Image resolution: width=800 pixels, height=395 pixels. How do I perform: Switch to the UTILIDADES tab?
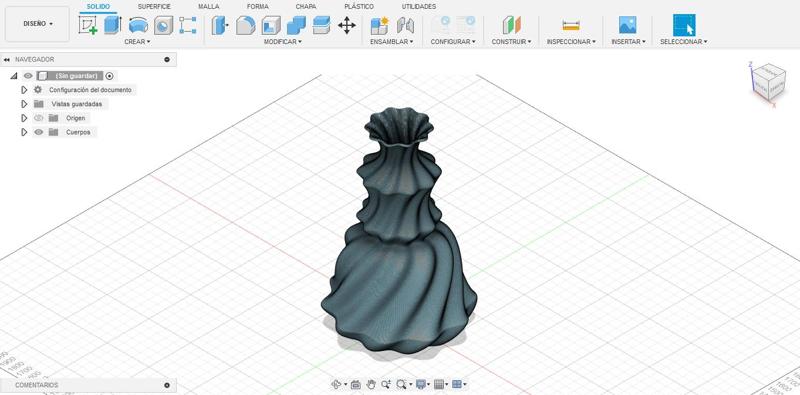pos(419,7)
